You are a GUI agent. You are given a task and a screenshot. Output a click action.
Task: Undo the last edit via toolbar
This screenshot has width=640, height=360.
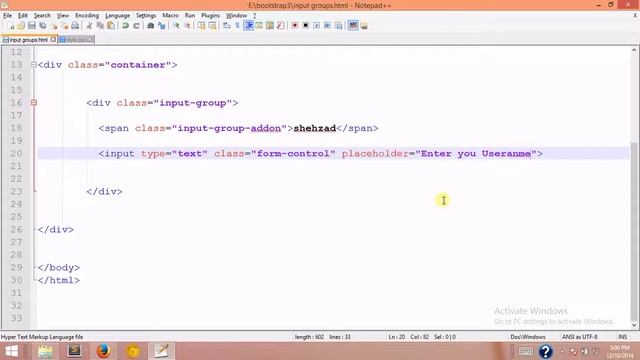coord(125,26)
